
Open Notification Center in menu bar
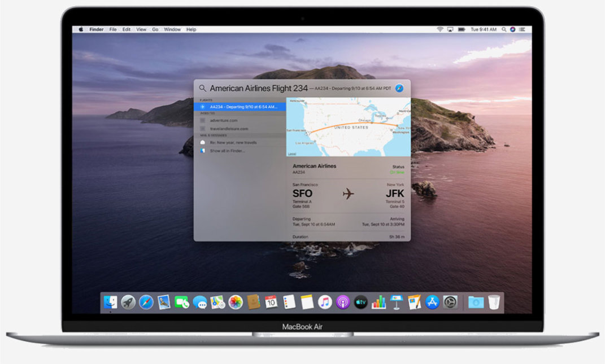pyautogui.click(x=522, y=29)
